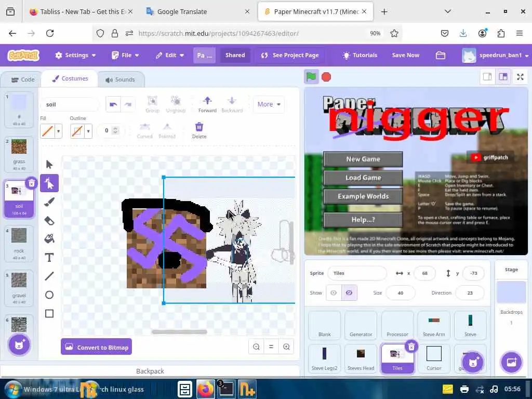Switch to the Code tab
Image resolution: width=532 pixels, height=399 pixels.
[x=23, y=79]
